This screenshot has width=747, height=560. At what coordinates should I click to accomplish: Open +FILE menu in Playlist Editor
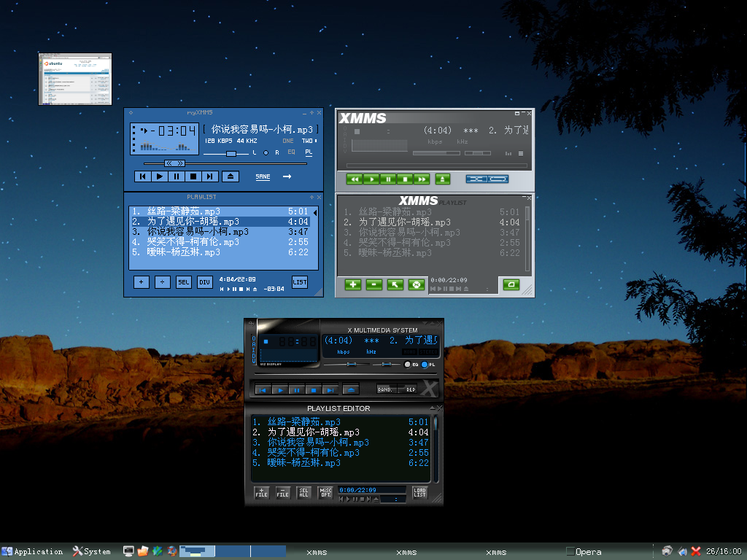pos(262,493)
